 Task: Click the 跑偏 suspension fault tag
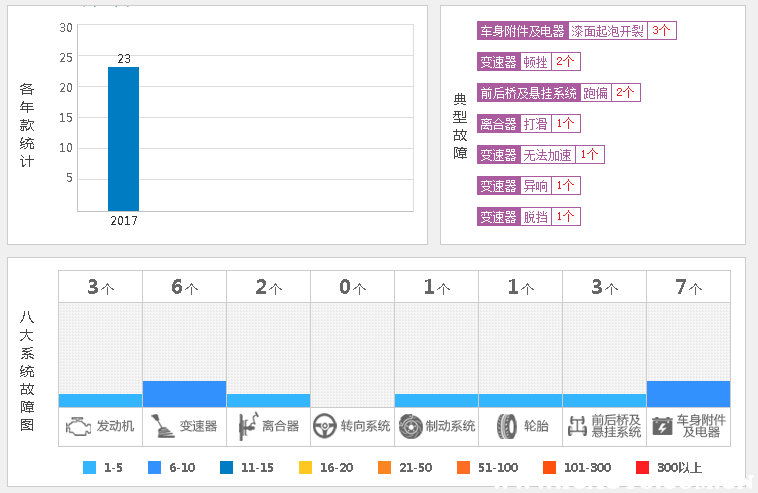point(595,93)
